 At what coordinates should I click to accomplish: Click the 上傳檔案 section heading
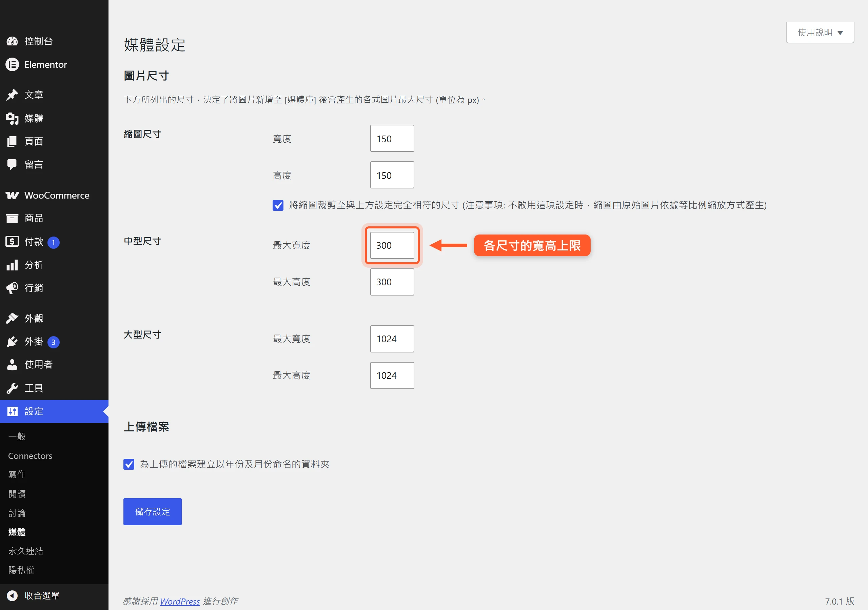tap(146, 427)
